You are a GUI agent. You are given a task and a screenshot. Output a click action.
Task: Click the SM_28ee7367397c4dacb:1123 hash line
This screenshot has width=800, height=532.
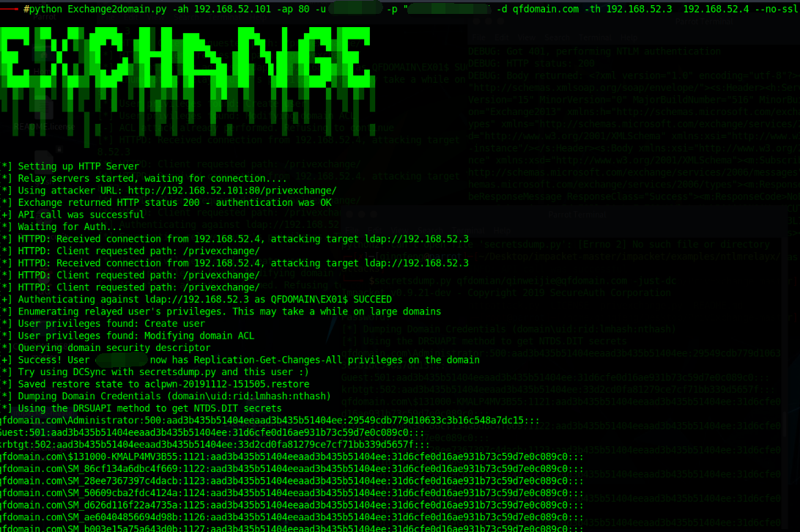pyautogui.click(x=292, y=481)
